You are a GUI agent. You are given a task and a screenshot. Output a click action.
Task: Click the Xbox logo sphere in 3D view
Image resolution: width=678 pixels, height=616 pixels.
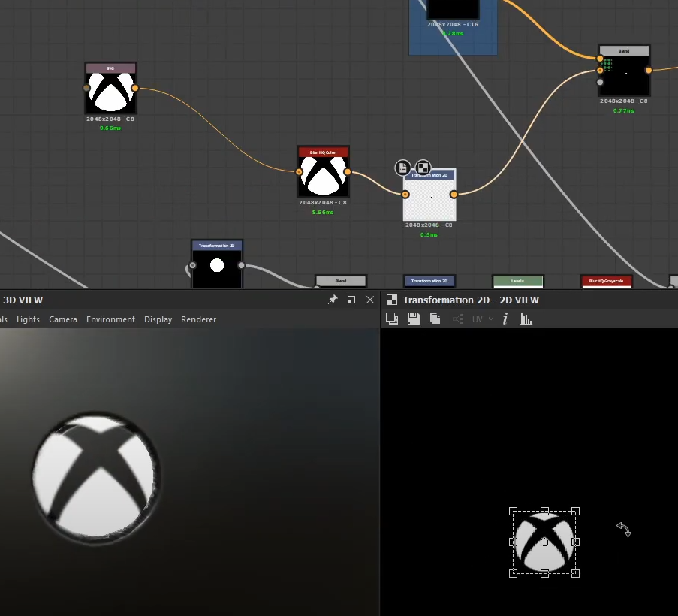[96, 477]
